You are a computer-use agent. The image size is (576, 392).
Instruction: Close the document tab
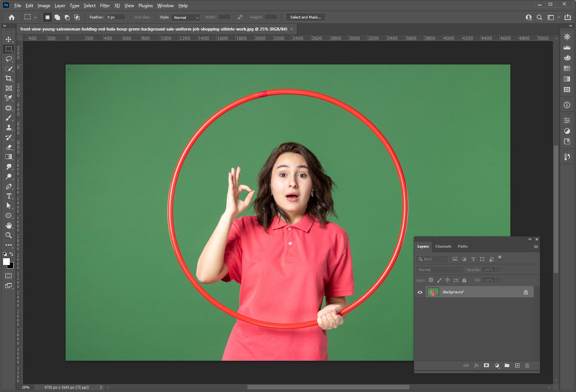pos(292,29)
